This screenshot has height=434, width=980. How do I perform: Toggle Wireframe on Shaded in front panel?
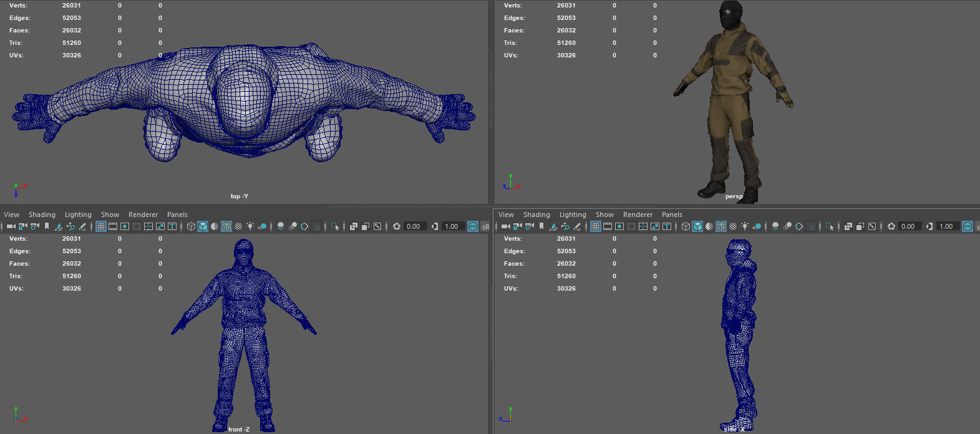point(226,226)
